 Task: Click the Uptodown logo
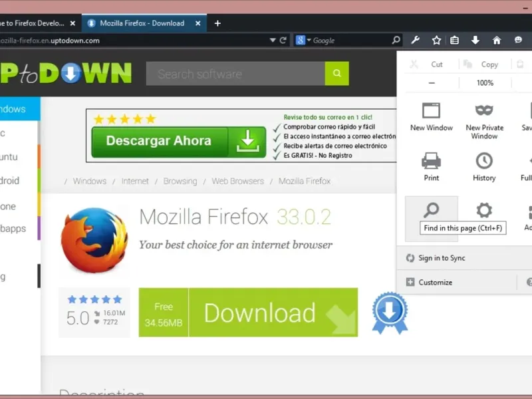point(65,73)
